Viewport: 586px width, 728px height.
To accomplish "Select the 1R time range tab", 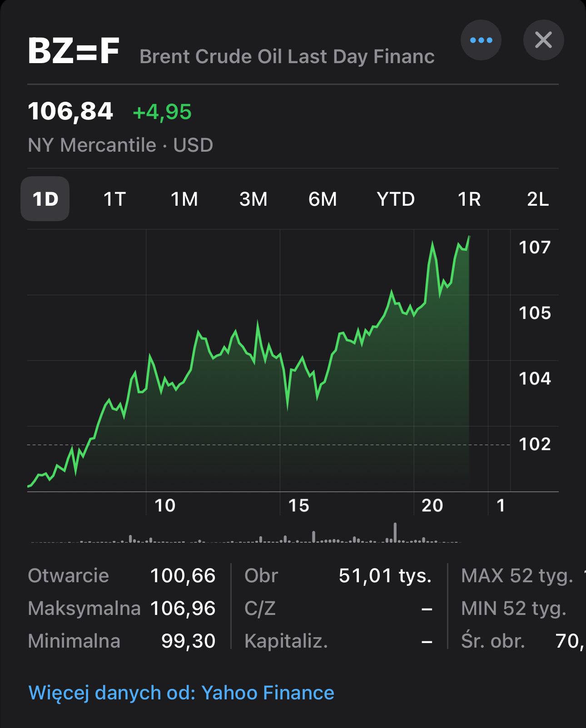I will 469,199.
